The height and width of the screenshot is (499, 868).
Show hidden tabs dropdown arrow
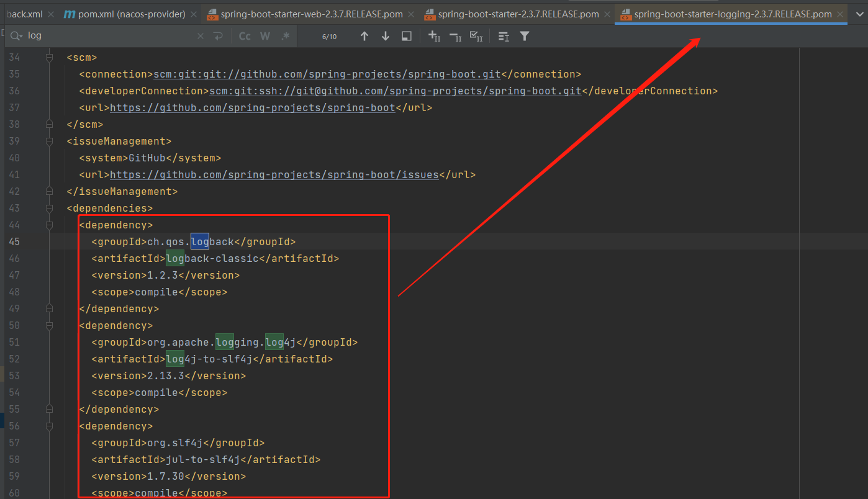point(860,14)
